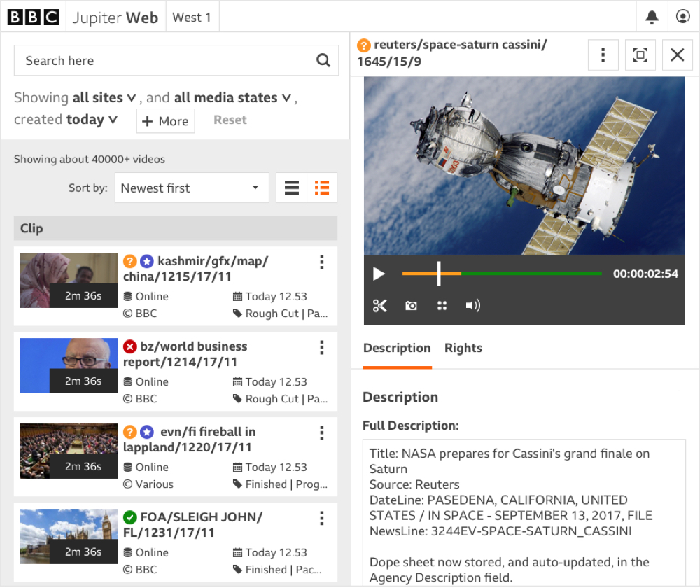
Task: Open the kebab menu for the Cassini clip
Action: pyautogui.click(x=603, y=54)
